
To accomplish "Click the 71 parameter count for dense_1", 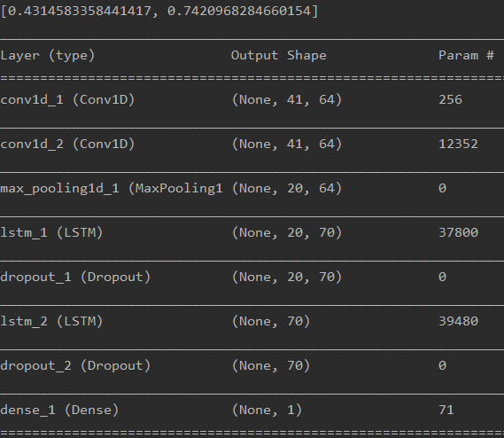I will [446, 411].
